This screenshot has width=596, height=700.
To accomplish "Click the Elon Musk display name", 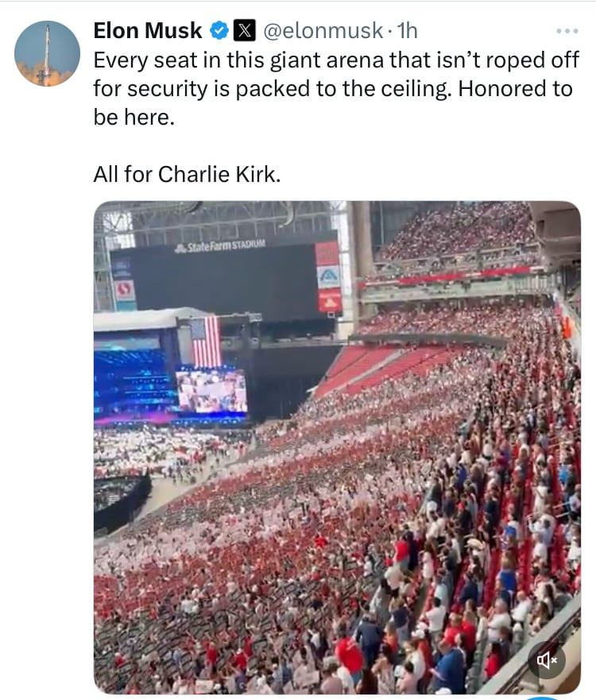I will coord(147,31).
